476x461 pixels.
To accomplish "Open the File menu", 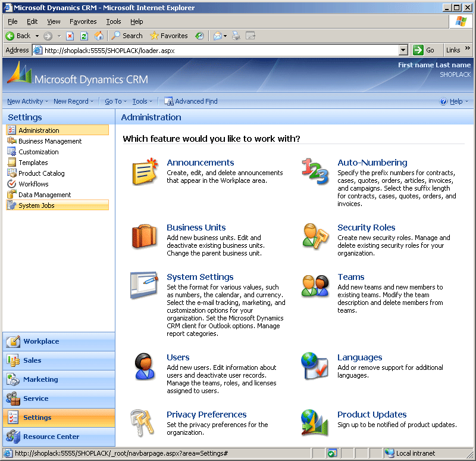I will pos(12,21).
